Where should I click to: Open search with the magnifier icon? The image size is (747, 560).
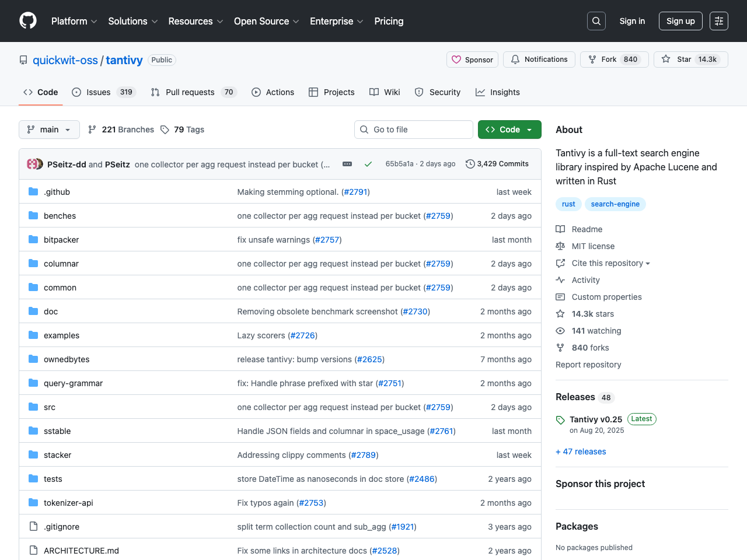point(596,21)
